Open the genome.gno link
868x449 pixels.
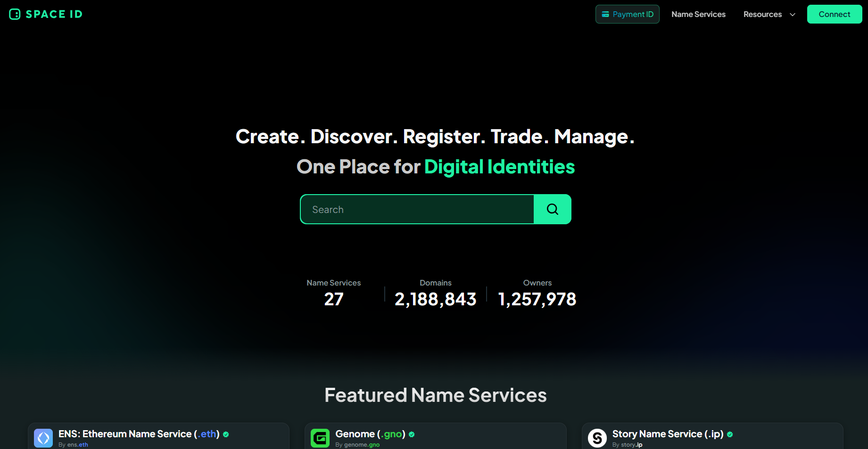[x=361, y=444]
